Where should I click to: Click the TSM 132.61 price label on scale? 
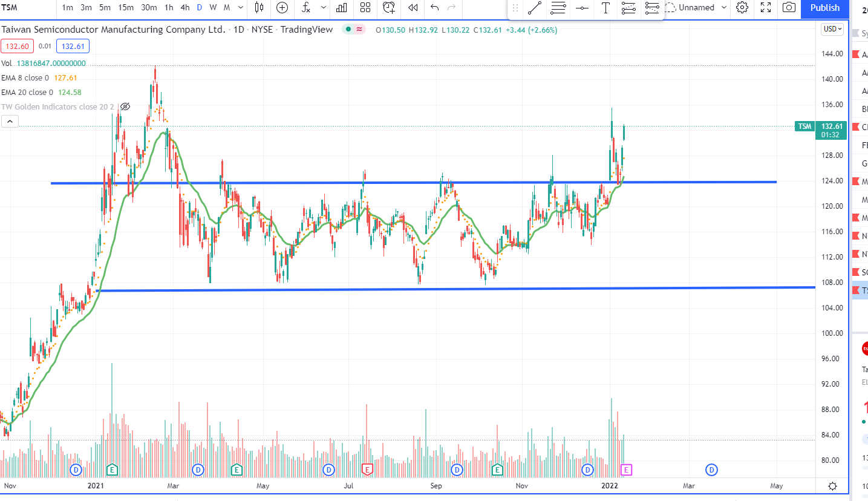coord(820,129)
